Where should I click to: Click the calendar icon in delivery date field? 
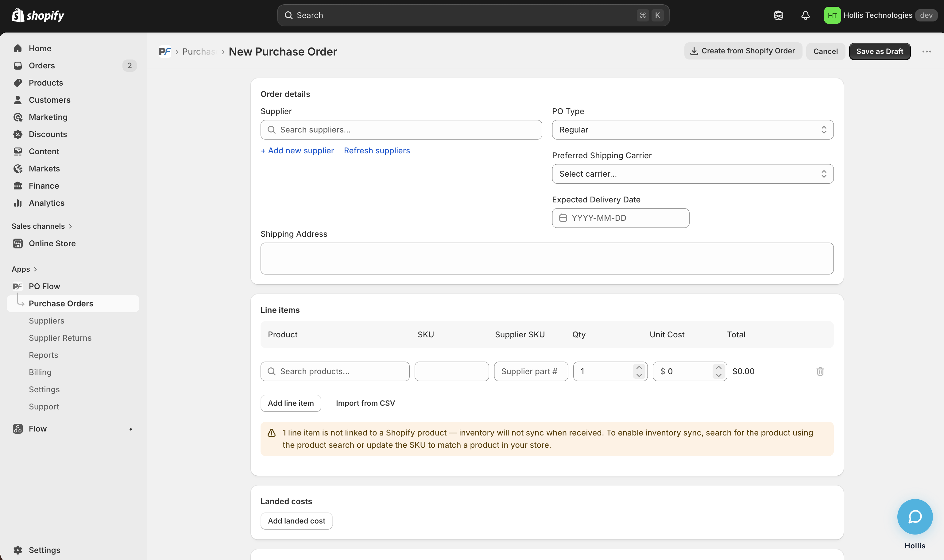[x=563, y=218]
